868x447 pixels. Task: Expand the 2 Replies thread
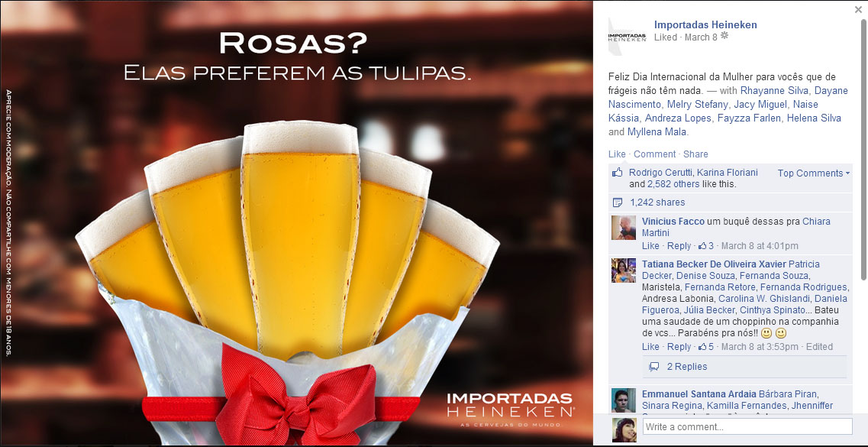687,367
